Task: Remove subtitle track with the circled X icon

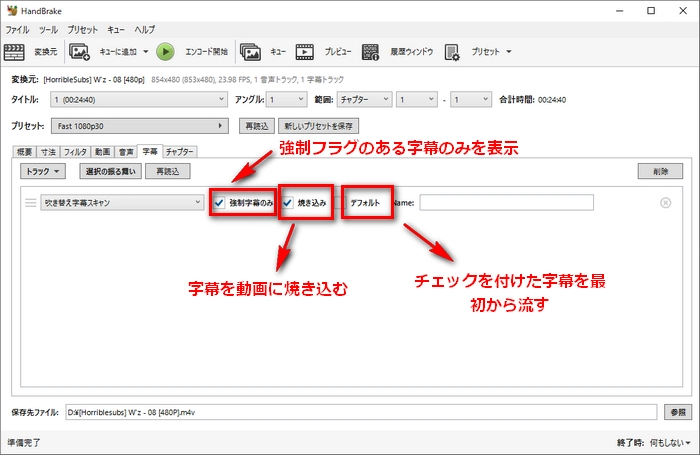Action: point(665,203)
